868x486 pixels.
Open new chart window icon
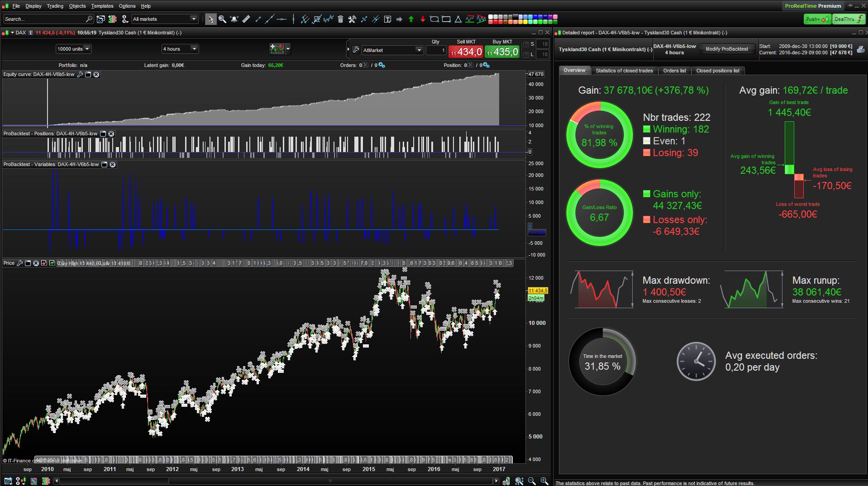(100, 19)
